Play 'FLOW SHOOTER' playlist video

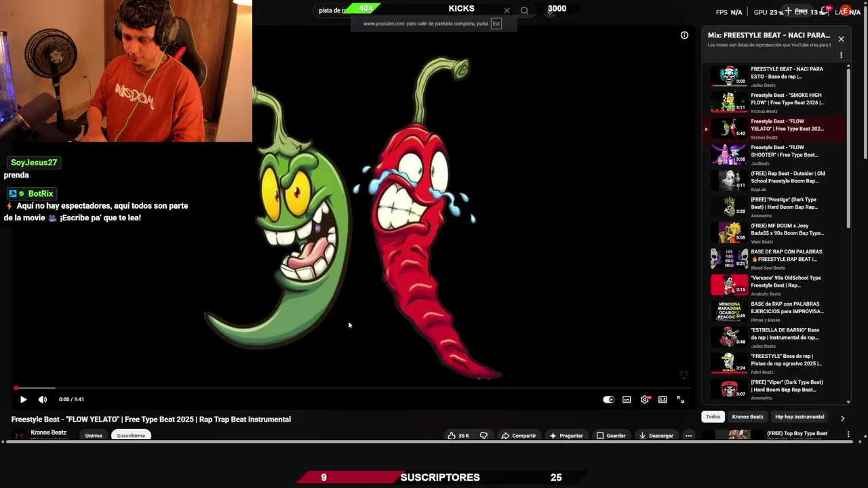pyautogui.click(x=773, y=155)
